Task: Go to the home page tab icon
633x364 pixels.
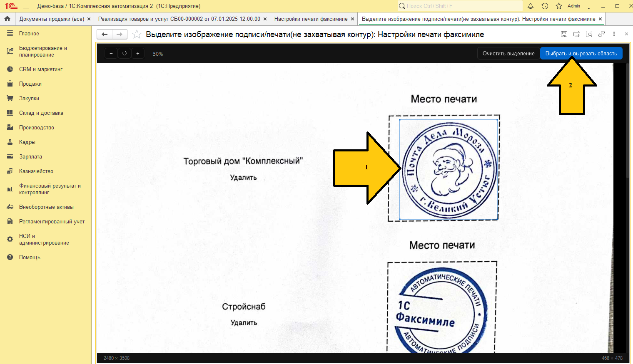Action: tap(7, 19)
